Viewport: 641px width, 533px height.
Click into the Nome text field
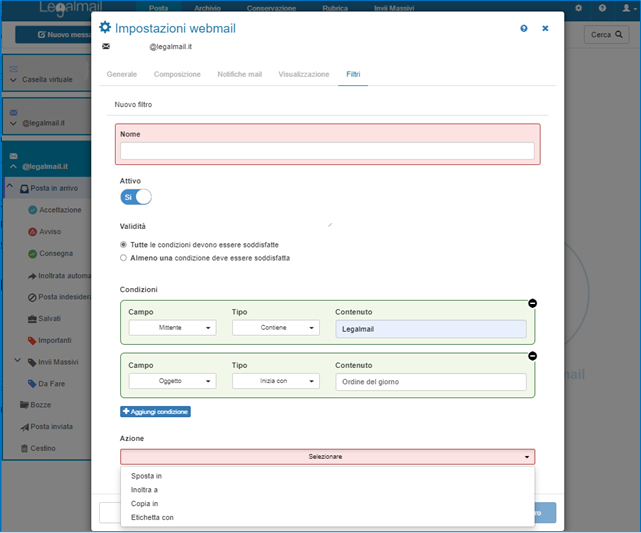[327, 151]
